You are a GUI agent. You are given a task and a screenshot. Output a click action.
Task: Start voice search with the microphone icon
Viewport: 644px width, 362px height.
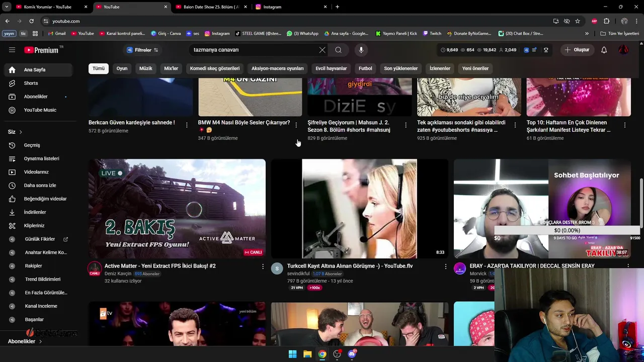click(361, 50)
